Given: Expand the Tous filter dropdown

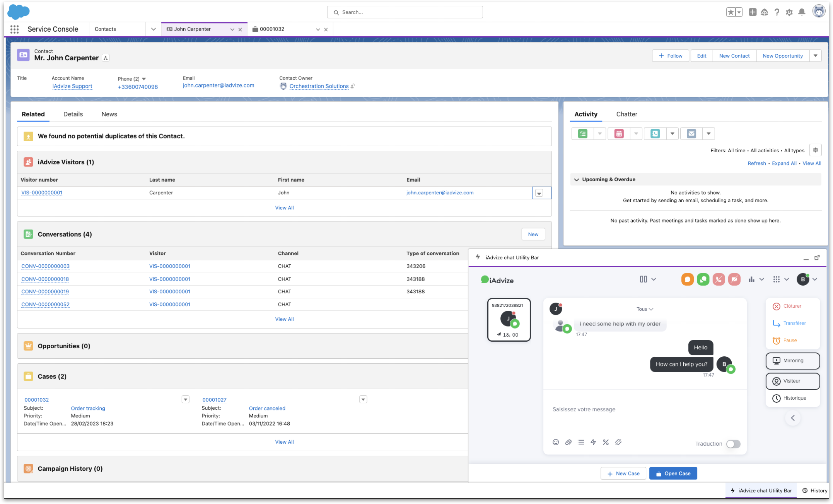Looking at the screenshot, I should point(645,309).
